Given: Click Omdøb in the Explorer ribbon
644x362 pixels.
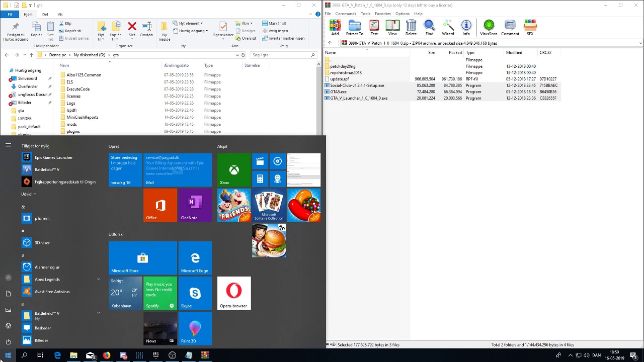Looking at the screenshot, I should point(146,29).
